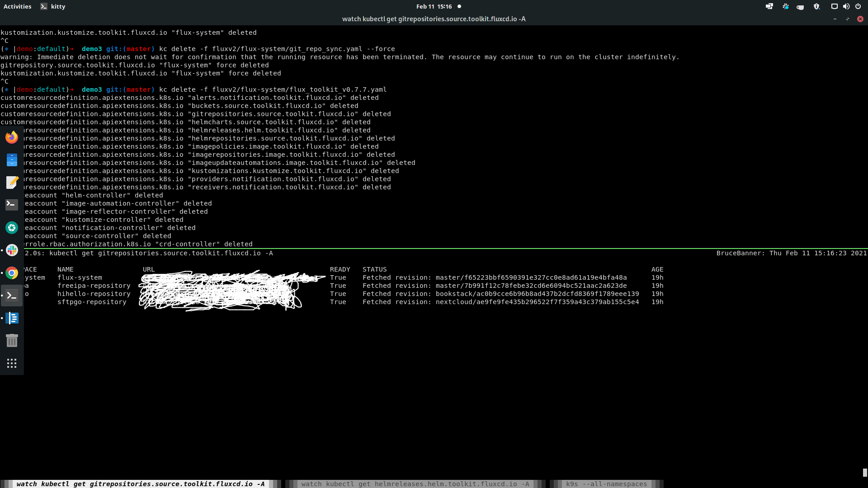Click Activities in the top bar
This screenshot has width=868, height=488.
18,6
